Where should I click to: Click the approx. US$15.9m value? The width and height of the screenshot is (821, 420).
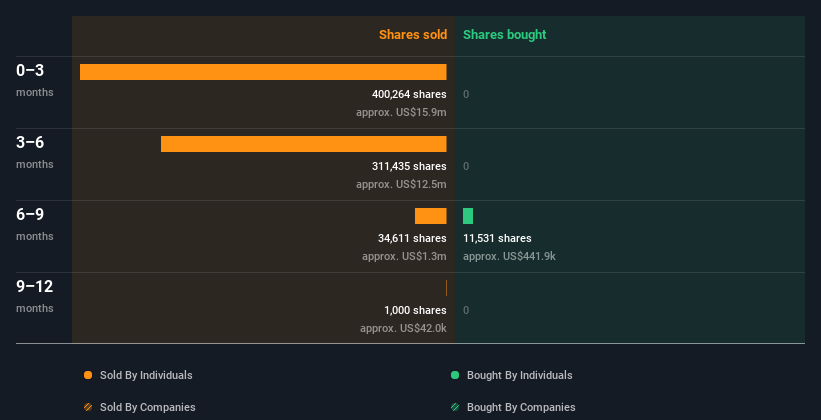point(401,112)
